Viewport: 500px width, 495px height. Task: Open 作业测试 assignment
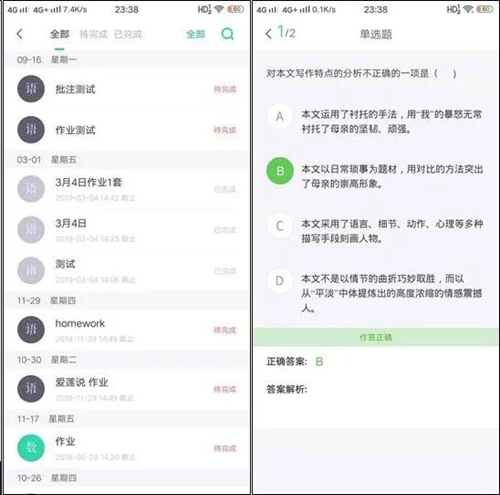(127, 130)
